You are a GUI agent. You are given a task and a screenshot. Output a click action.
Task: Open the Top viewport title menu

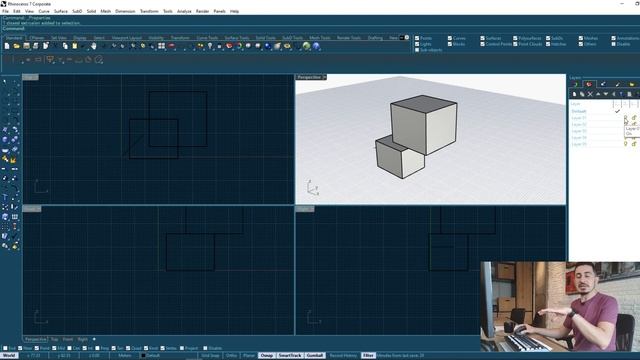tap(31, 77)
